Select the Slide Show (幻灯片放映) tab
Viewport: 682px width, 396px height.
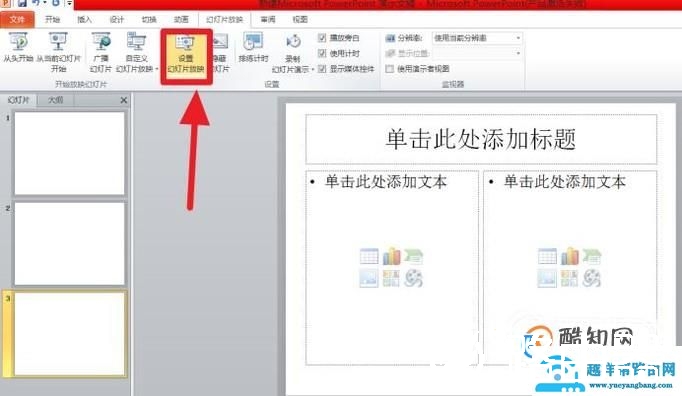[x=224, y=19]
